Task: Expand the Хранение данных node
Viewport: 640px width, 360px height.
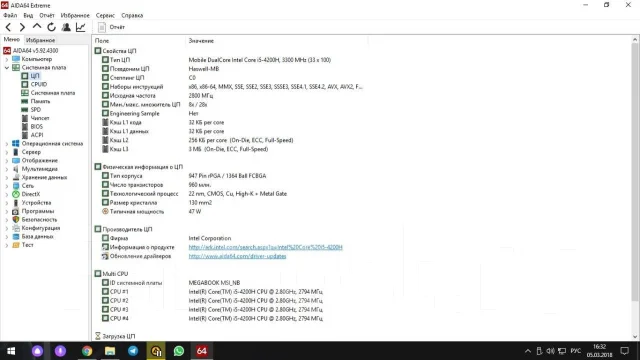Action: click(7, 178)
